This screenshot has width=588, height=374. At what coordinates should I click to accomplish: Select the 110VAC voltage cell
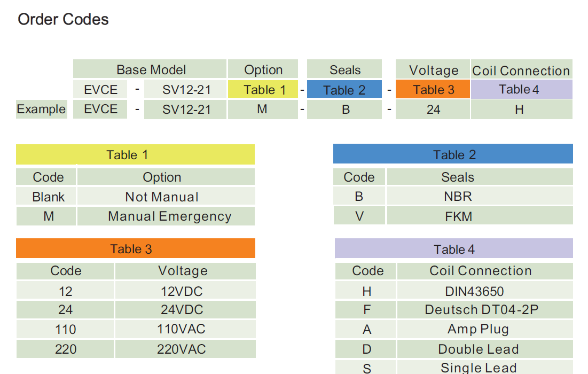[182, 329]
